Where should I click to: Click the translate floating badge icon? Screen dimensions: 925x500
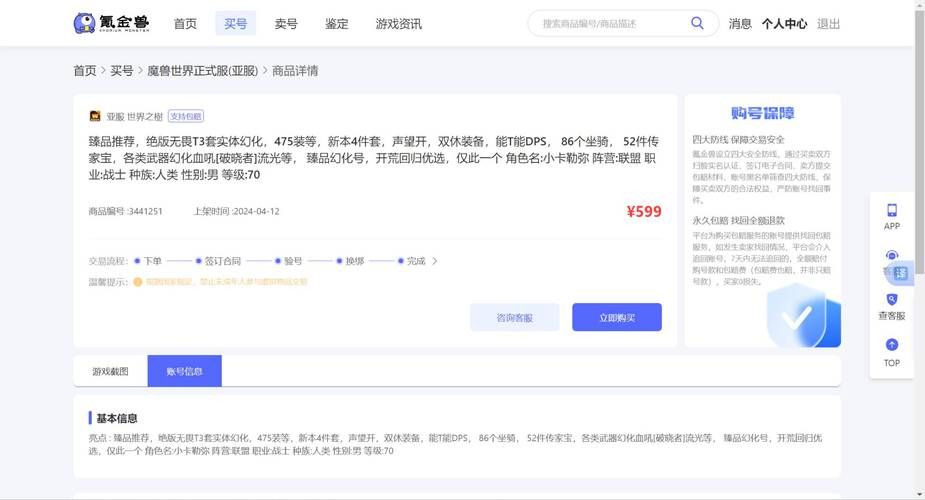coord(901,273)
